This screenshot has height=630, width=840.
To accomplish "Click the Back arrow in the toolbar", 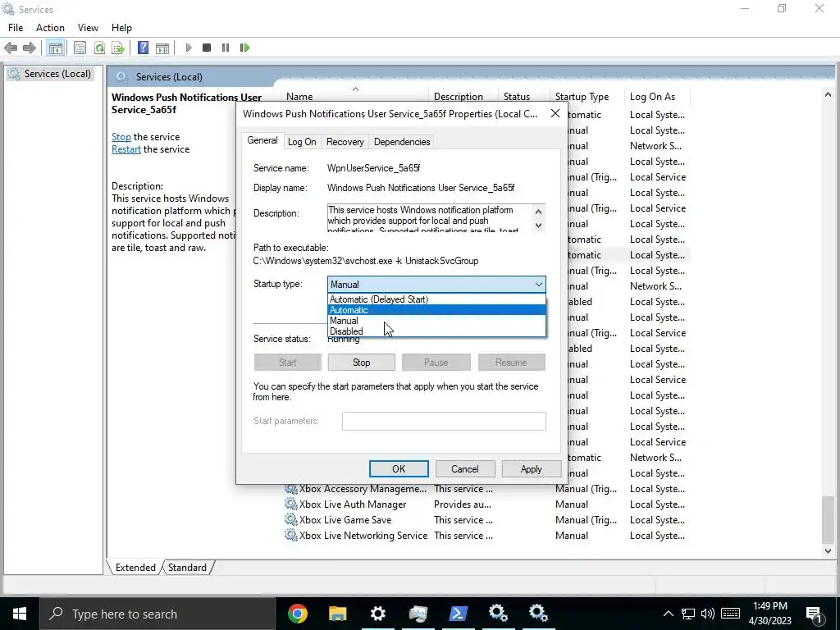I will [10, 48].
